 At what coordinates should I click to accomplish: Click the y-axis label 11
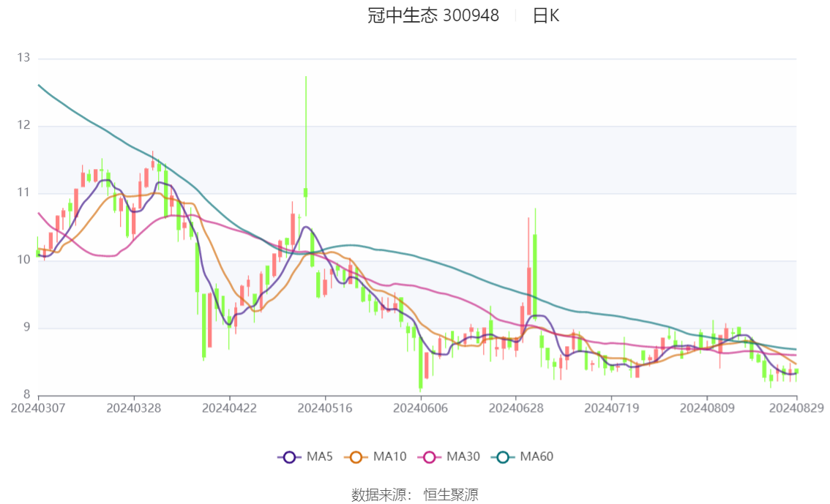[23, 192]
